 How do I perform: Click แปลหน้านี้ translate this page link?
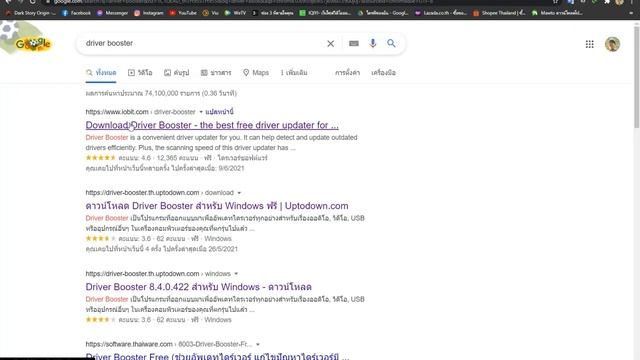coord(219,112)
